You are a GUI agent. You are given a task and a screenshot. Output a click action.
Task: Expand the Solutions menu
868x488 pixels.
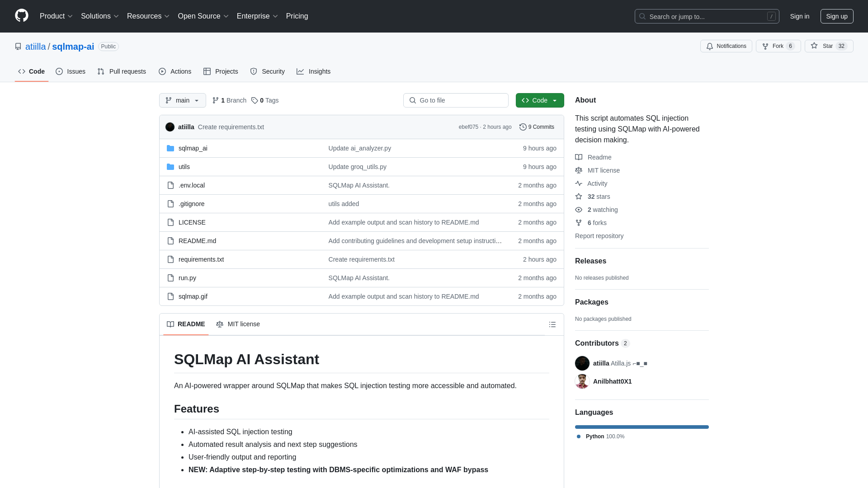tap(99, 16)
